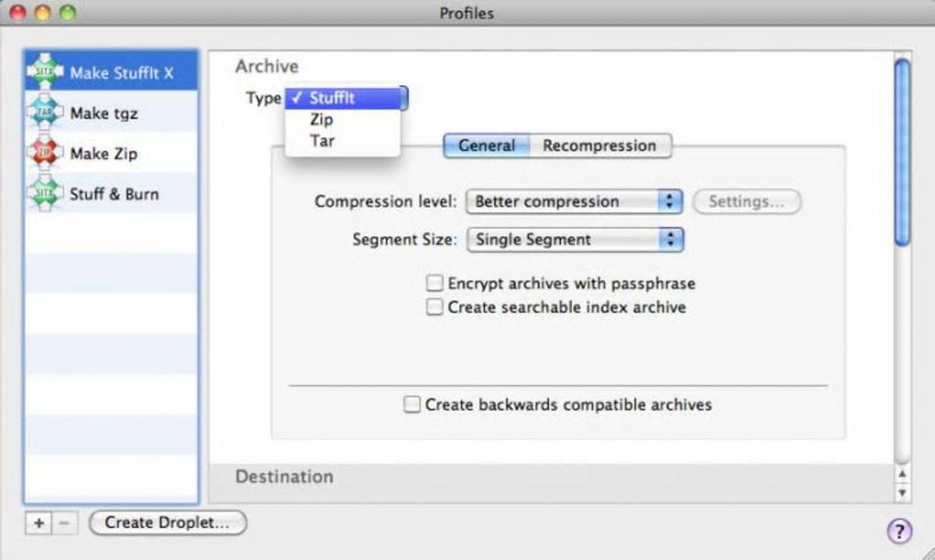
Task: Open the purple Help question mark
Action: (900, 530)
